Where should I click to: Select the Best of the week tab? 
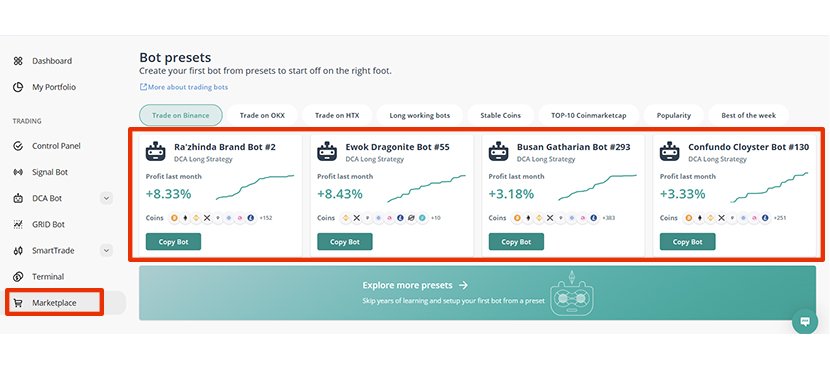click(748, 115)
